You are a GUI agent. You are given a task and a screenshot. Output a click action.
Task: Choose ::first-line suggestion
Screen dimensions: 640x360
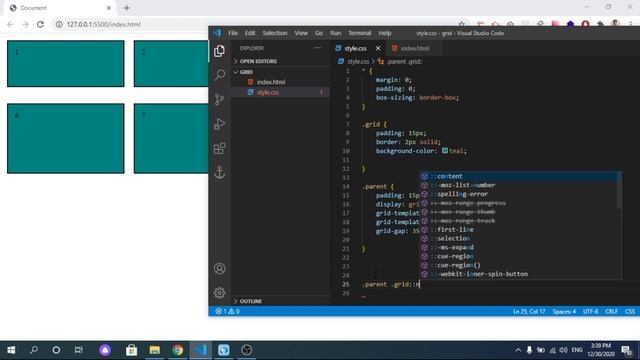point(518,229)
